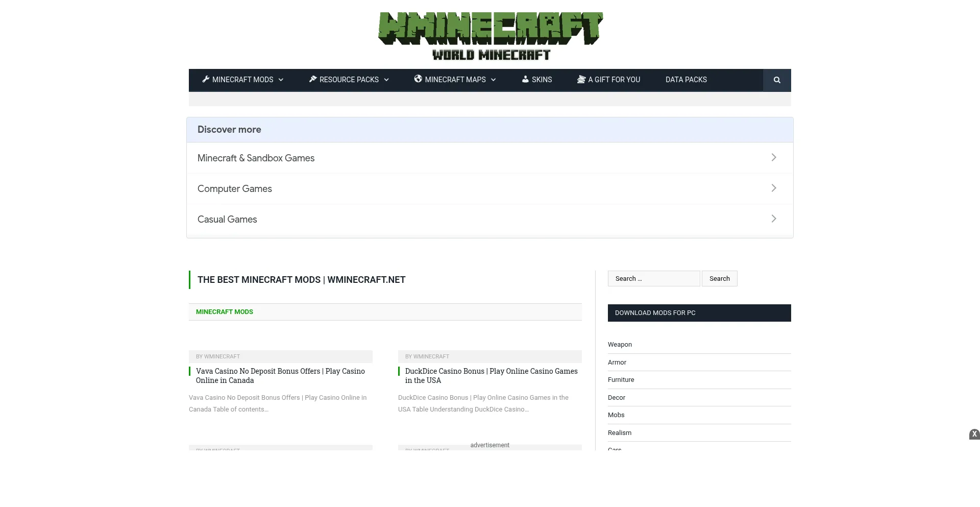The image size is (980, 507).
Task: Open chevron on Minecraft & Sandbox Games row
Action: pyautogui.click(x=774, y=158)
